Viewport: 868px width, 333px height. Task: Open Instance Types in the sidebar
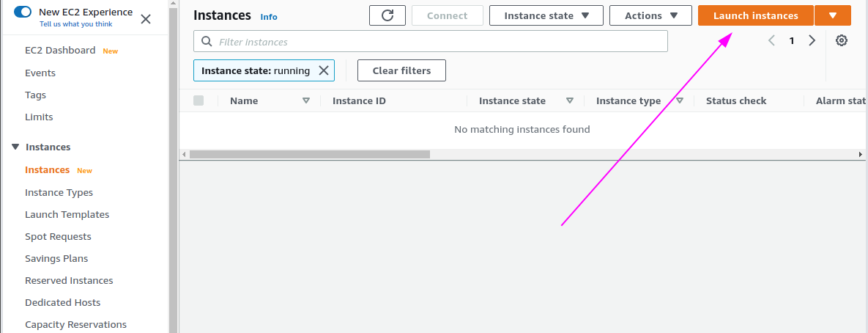59,193
